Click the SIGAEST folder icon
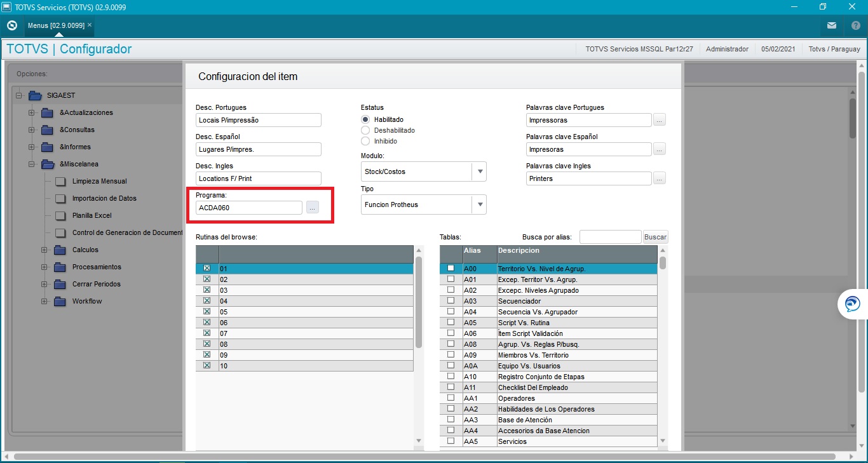This screenshot has width=868, height=463. (34, 95)
